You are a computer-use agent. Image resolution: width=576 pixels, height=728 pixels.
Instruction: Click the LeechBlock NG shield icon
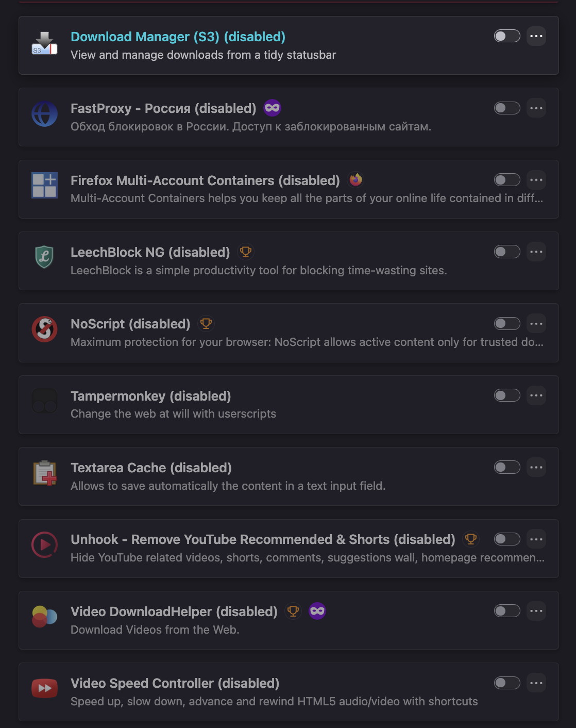point(44,257)
